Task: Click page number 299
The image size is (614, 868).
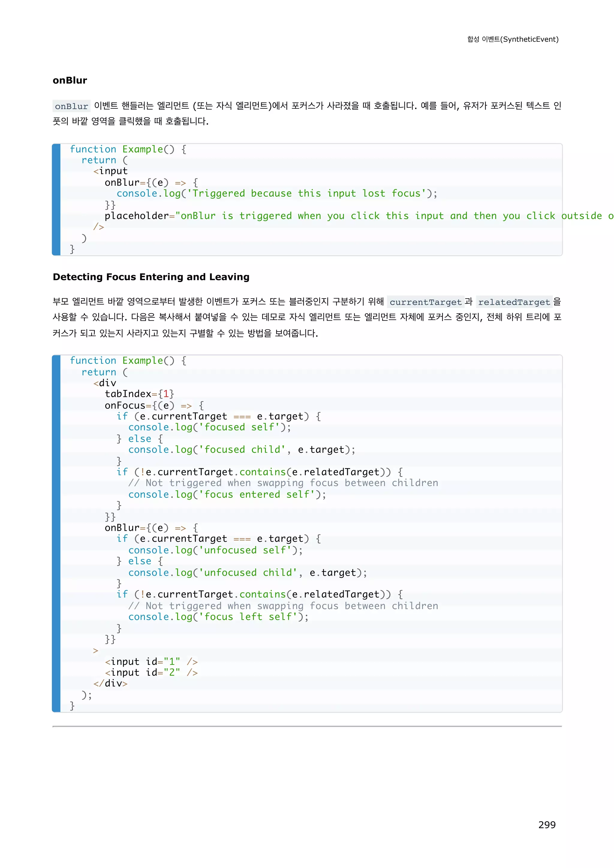Action: pyautogui.click(x=547, y=825)
